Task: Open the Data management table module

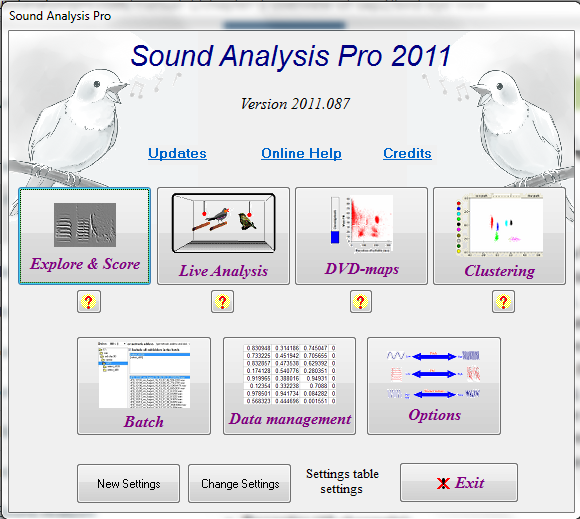Action: (290, 386)
